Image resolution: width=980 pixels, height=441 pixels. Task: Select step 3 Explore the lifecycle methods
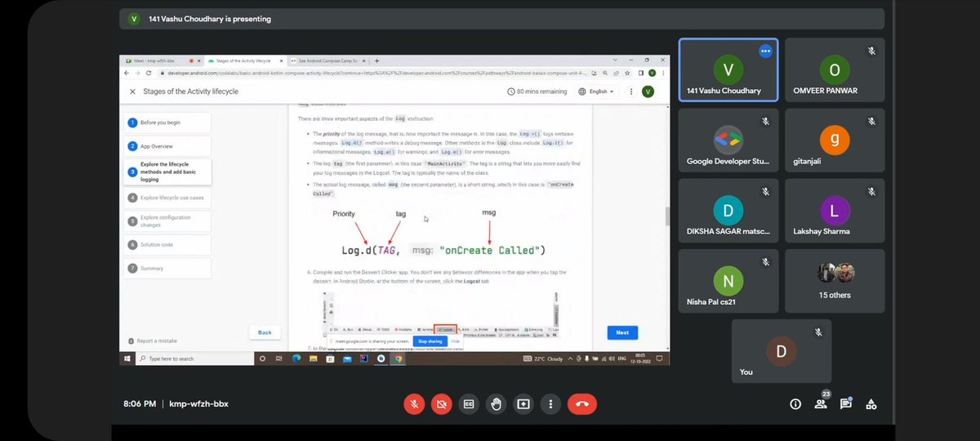tap(167, 172)
